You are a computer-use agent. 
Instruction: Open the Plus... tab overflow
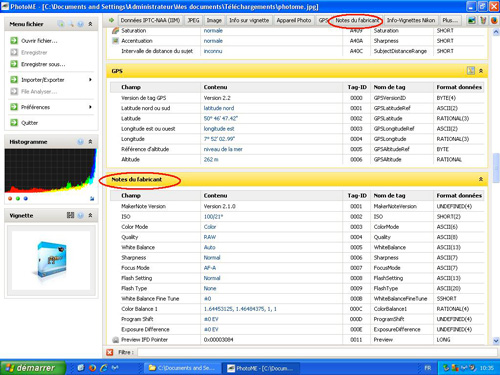(x=450, y=20)
